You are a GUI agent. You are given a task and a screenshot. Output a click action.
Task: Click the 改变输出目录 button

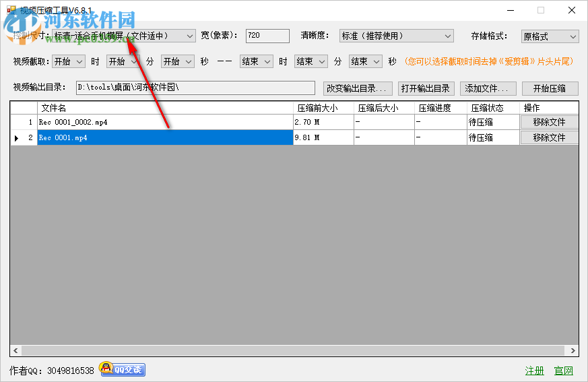[x=358, y=88]
